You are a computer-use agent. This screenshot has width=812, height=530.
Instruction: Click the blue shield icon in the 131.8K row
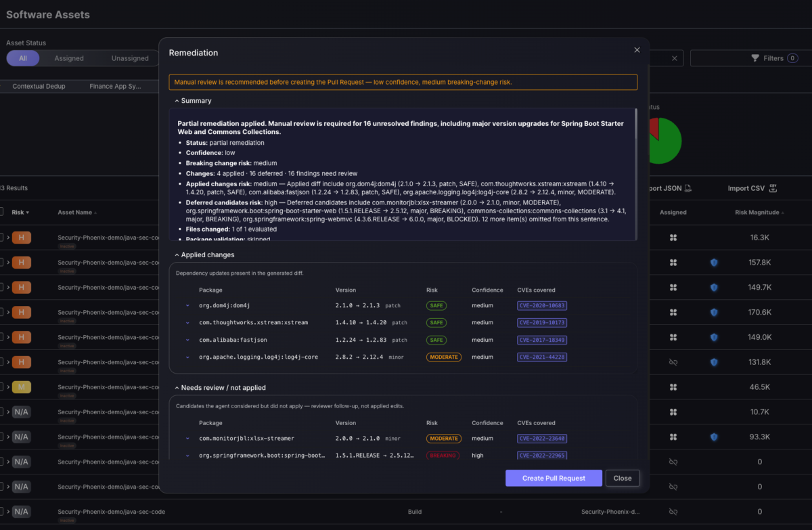tap(714, 362)
